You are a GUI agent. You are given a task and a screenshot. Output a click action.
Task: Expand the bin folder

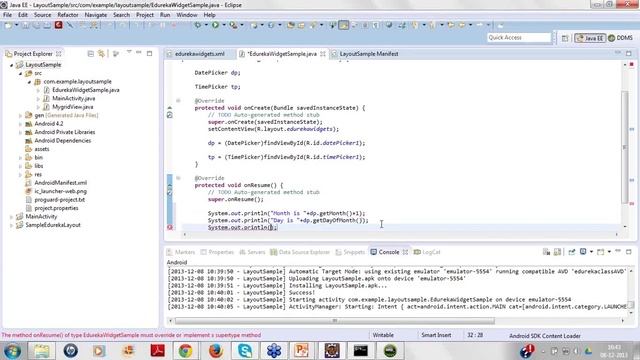[x=20, y=158]
